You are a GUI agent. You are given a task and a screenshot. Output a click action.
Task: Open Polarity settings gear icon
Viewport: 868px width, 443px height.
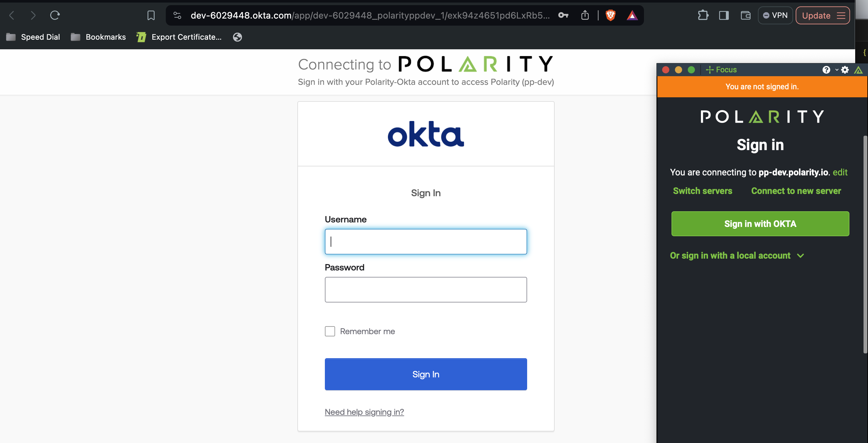pos(845,70)
